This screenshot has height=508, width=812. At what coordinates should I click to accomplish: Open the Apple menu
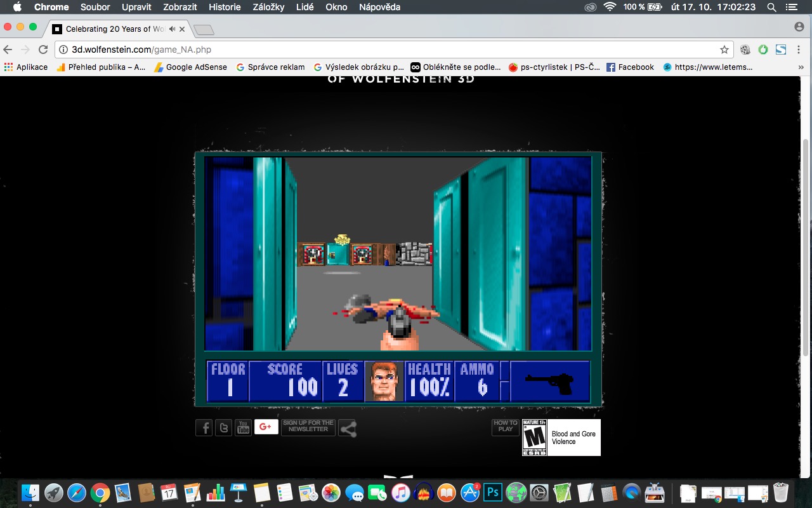pyautogui.click(x=16, y=7)
